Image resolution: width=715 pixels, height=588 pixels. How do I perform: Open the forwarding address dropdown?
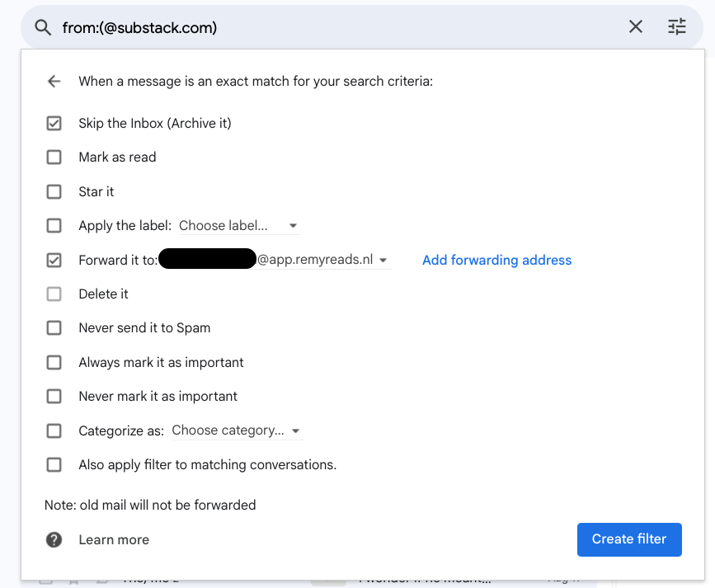275,260
